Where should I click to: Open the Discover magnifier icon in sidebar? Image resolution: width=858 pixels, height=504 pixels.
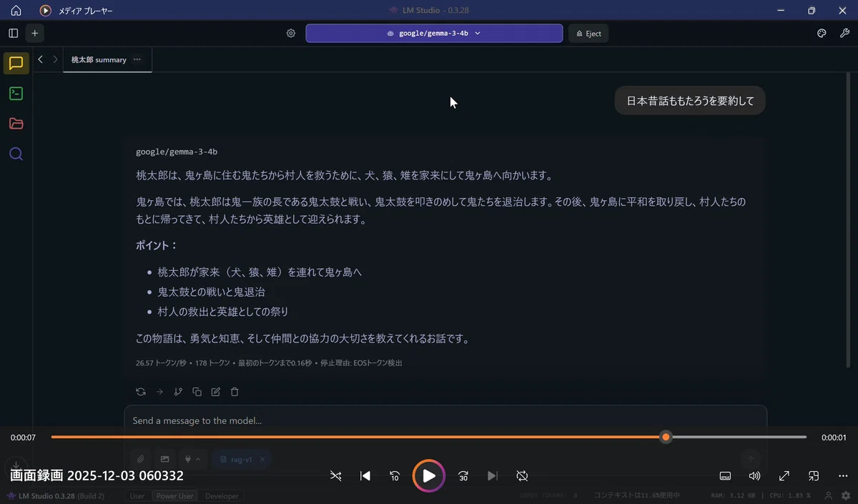pyautogui.click(x=16, y=154)
